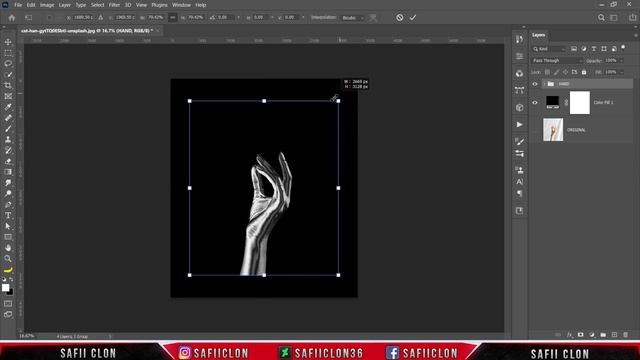Open the status bar arrow menu

pyautogui.click(x=110, y=336)
